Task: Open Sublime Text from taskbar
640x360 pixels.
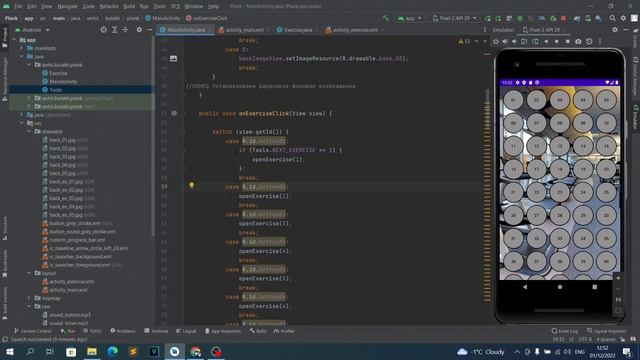Action: tap(133, 351)
